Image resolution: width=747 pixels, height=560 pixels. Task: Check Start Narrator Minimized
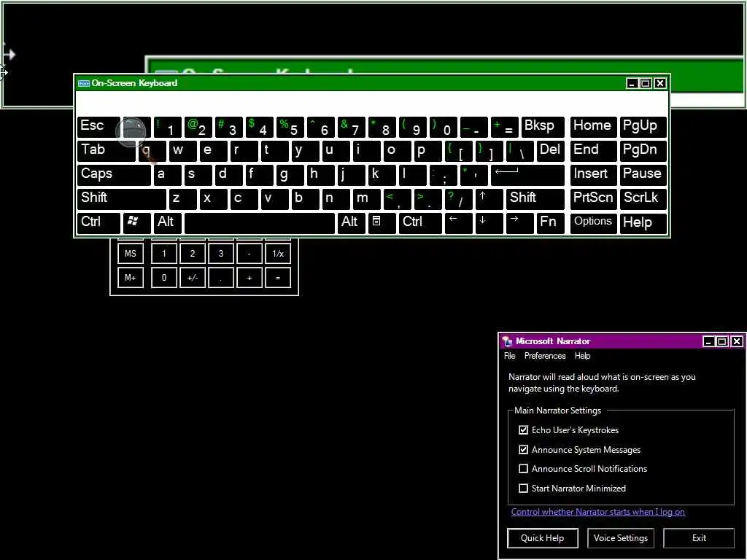tap(523, 488)
